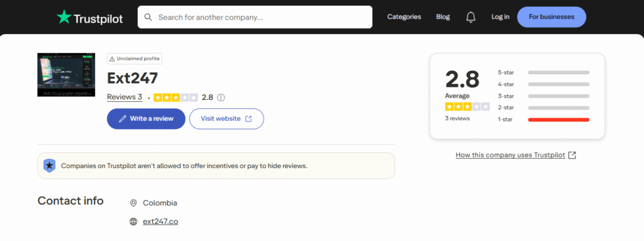Click the incentives notice text
Image resolution: width=644 pixels, height=241 pixels.
coord(184,166)
